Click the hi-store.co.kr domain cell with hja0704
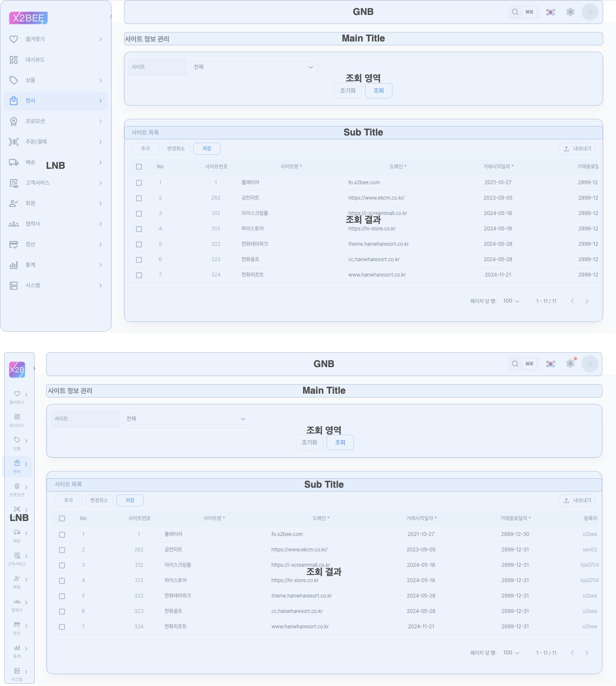 (x=295, y=580)
